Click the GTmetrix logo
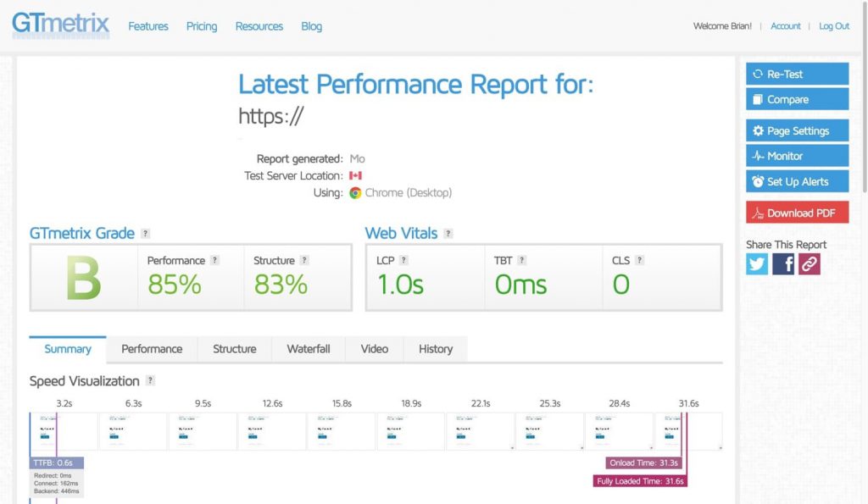Viewport: 868px width, 504px height. pos(60,25)
